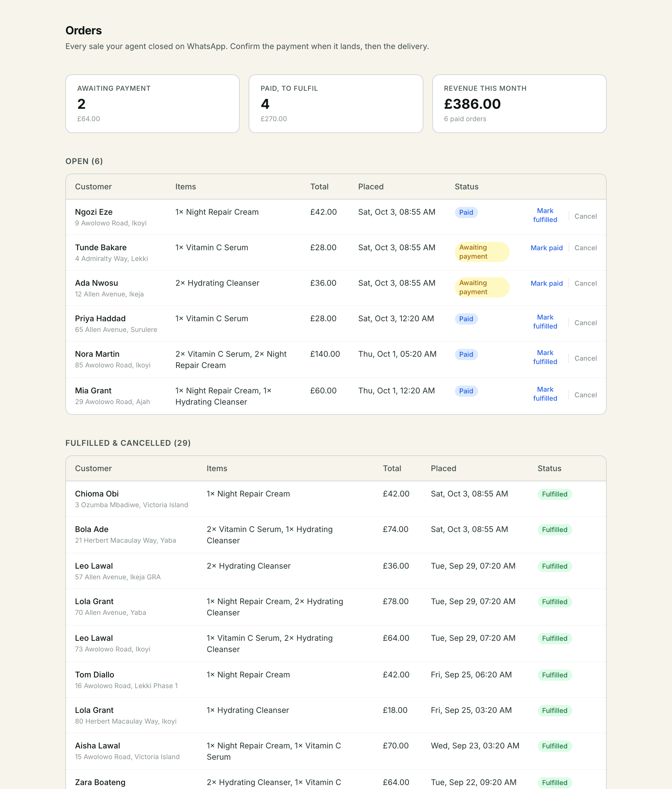Select customer name Priya Haddad
The image size is (672, 789).
pos(100,319)
